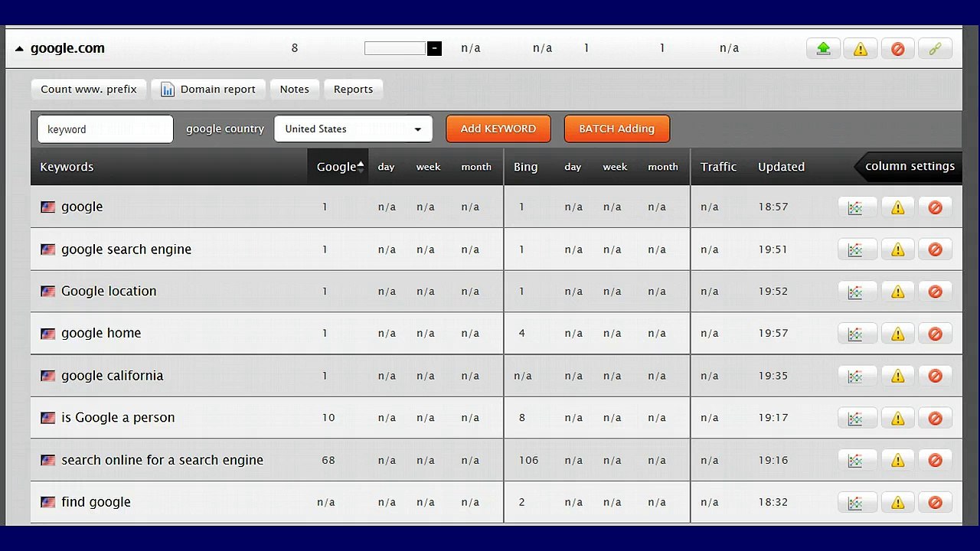Click warning icon in google.com domain header

click(x=861, y=48)
